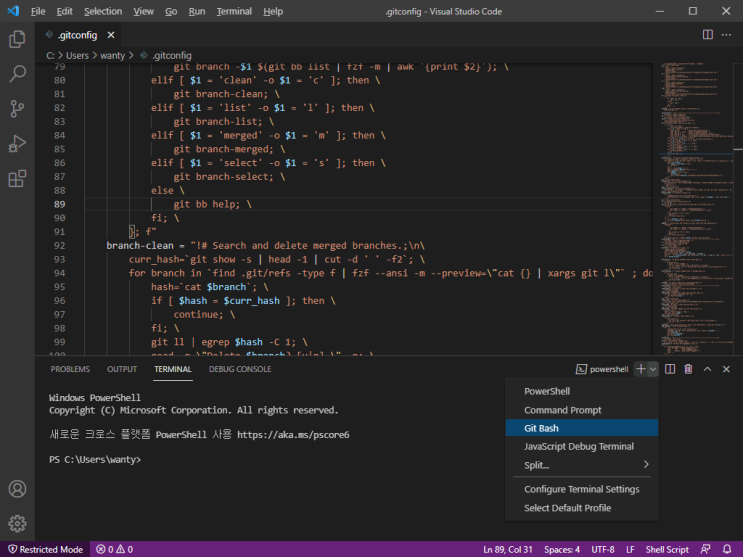The width and height of the screenshot is (743, 557).
Task: Open the feedback icon in status bar
Action: tap(706, 549)
